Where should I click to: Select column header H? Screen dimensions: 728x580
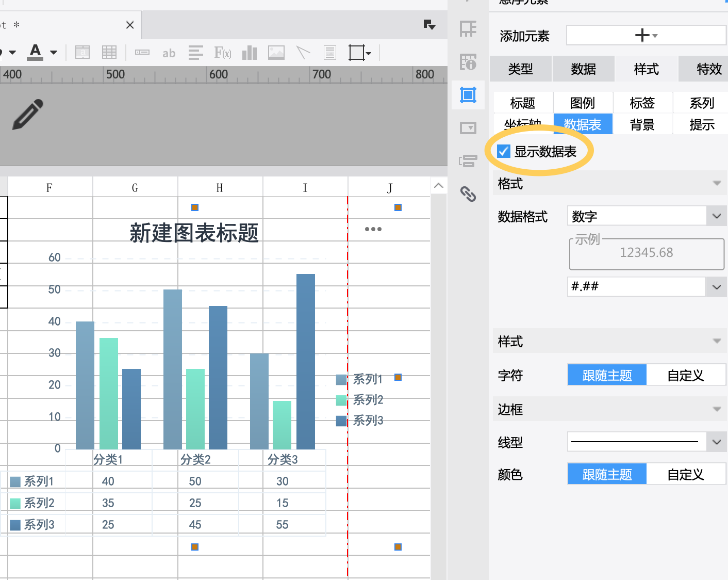220,188
